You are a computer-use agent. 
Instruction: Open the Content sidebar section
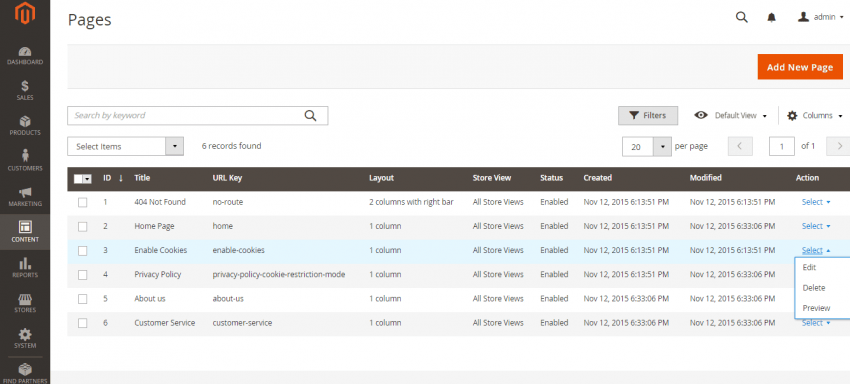coord(25,232)
